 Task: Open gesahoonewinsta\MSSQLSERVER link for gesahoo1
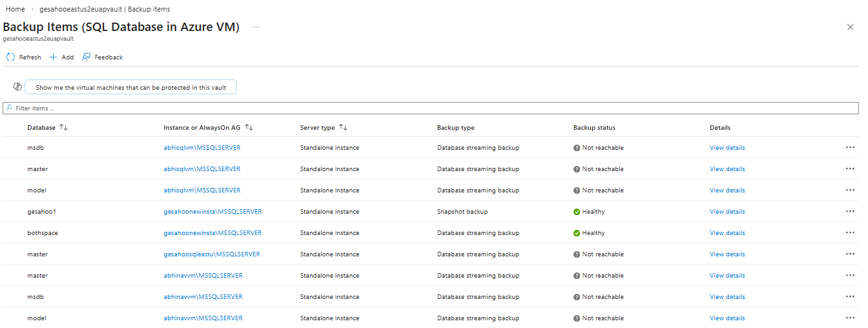213,212
